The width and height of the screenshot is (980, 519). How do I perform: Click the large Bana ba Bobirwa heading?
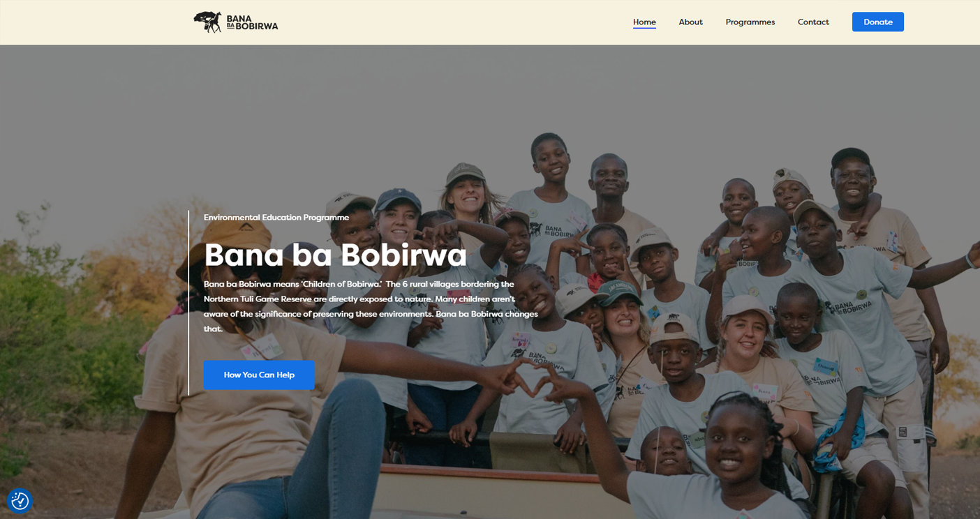(x=335, y=255)
